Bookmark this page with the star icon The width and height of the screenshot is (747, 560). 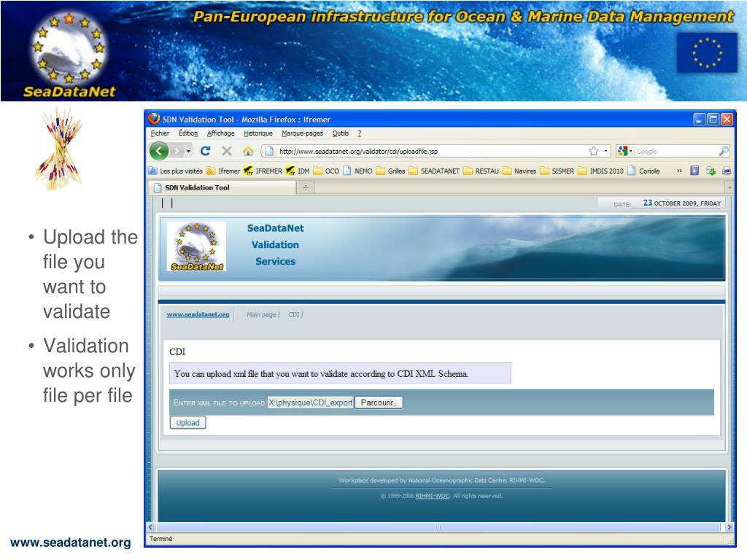594,151
